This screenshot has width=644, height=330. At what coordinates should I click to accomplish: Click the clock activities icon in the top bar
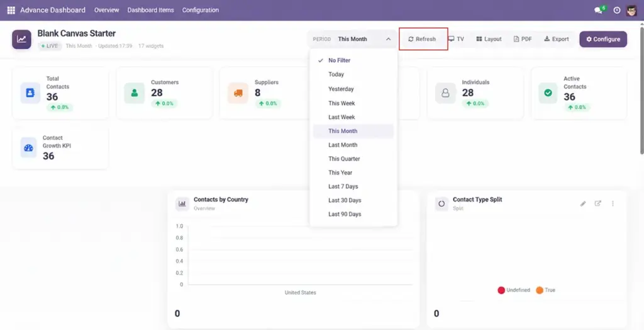point(617,10)
